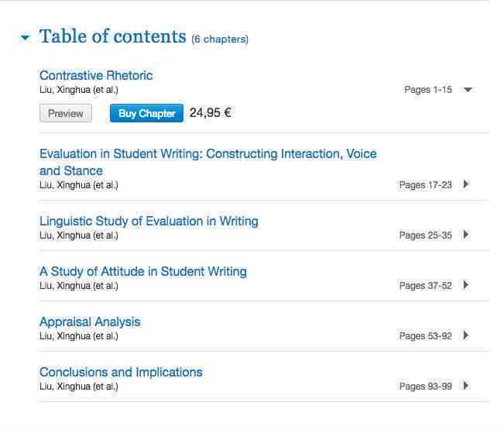The image size is (504, 433).
Task: Expand the Pages 17-23 chapter arrow
Action: click(x=466, y=184)
